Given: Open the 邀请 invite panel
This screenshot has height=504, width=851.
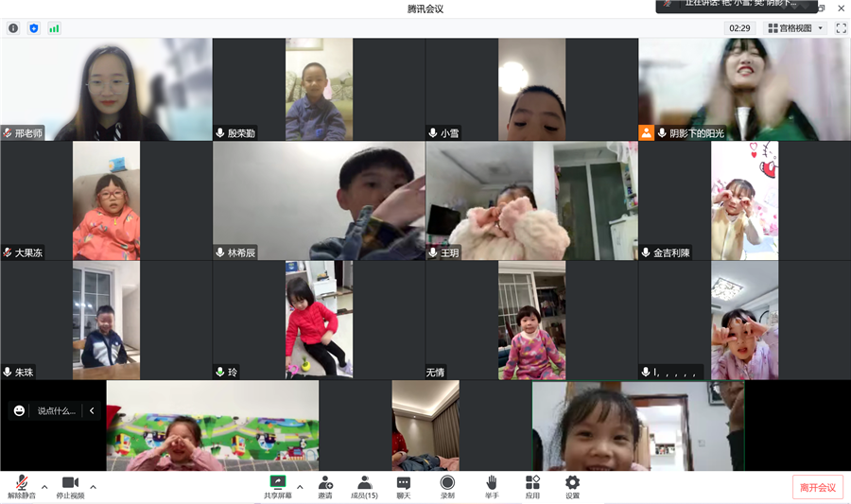Looking at the screenshot, I should pyautogui.click(x=325, y=487).
